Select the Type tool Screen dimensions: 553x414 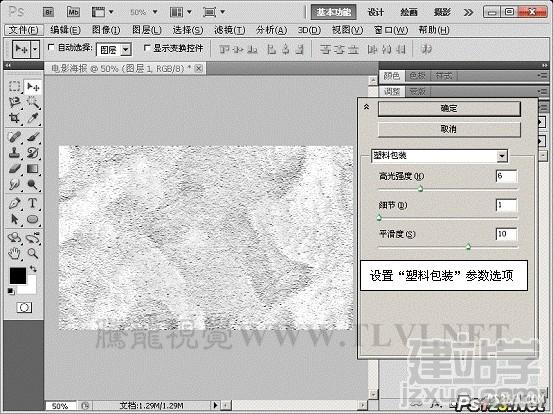[32, 203]
